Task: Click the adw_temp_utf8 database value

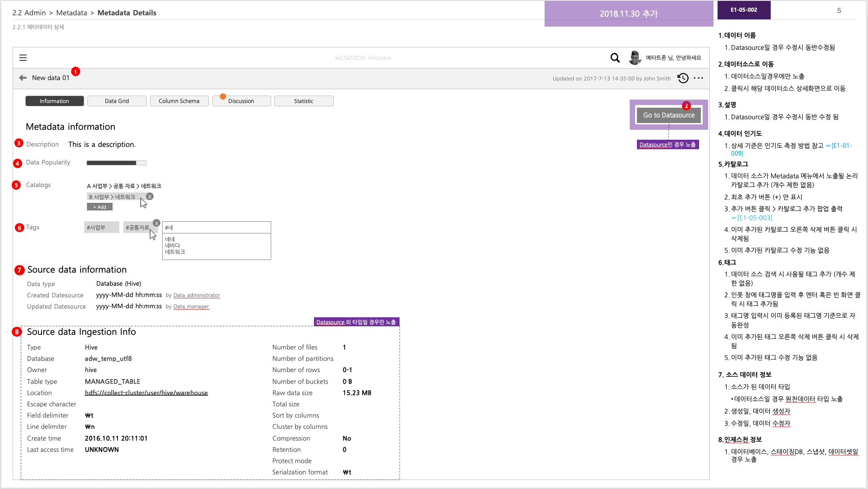Action: 109,359
